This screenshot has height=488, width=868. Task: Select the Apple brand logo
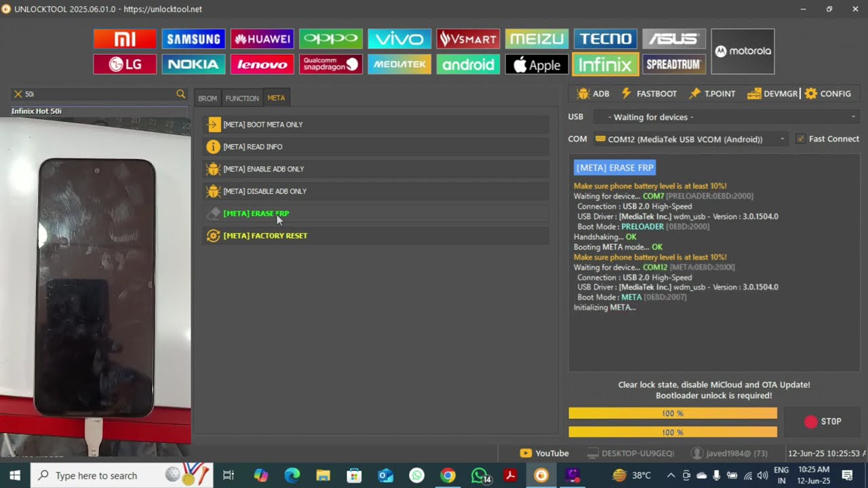coord(536,64)
